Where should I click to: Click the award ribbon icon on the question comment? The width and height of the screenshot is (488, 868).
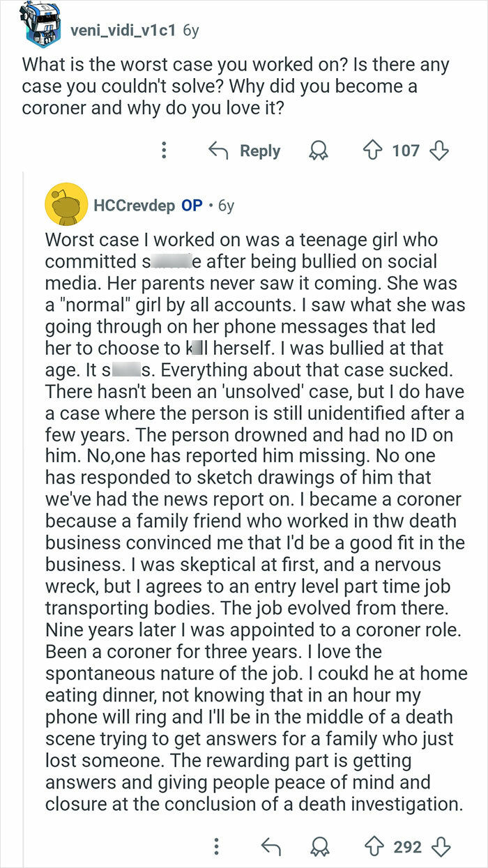318,151
